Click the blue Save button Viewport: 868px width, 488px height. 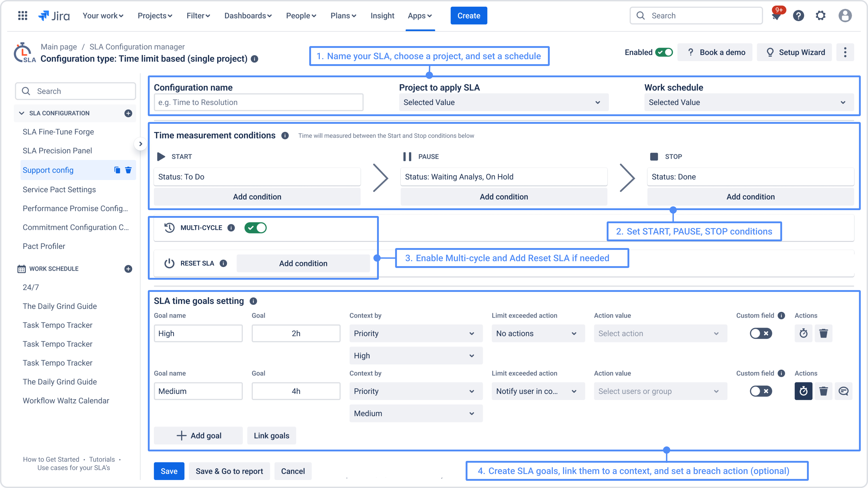click(169, 471)
